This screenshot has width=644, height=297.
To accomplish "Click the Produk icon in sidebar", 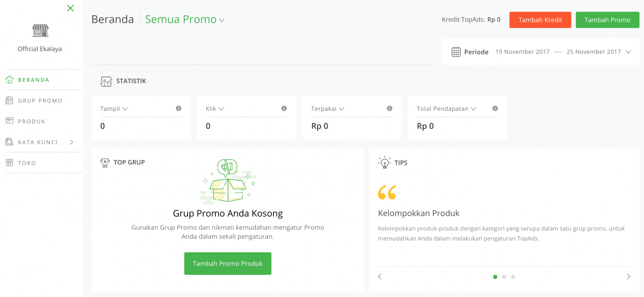I will [10, 121].
